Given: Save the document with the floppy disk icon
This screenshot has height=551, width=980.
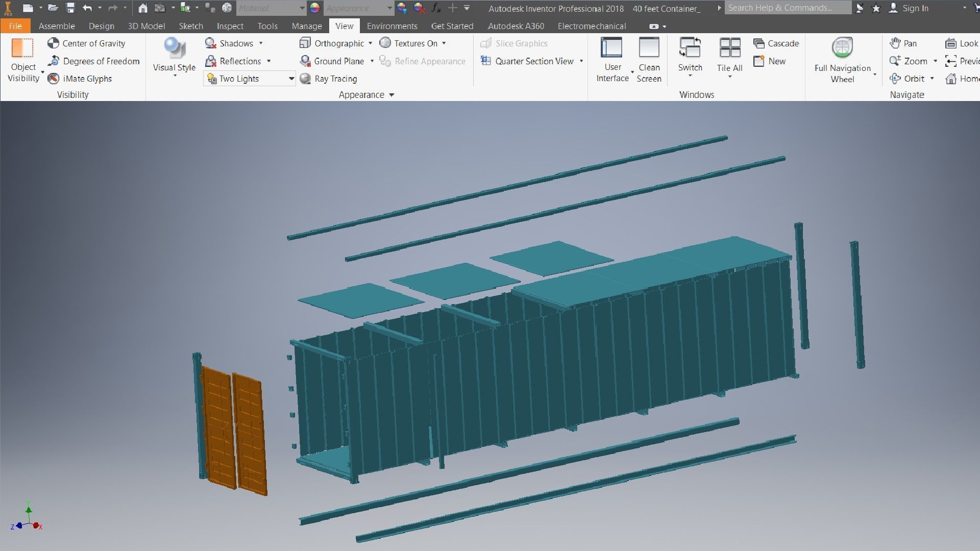Looking at the screenshot, I should [70, 8].
